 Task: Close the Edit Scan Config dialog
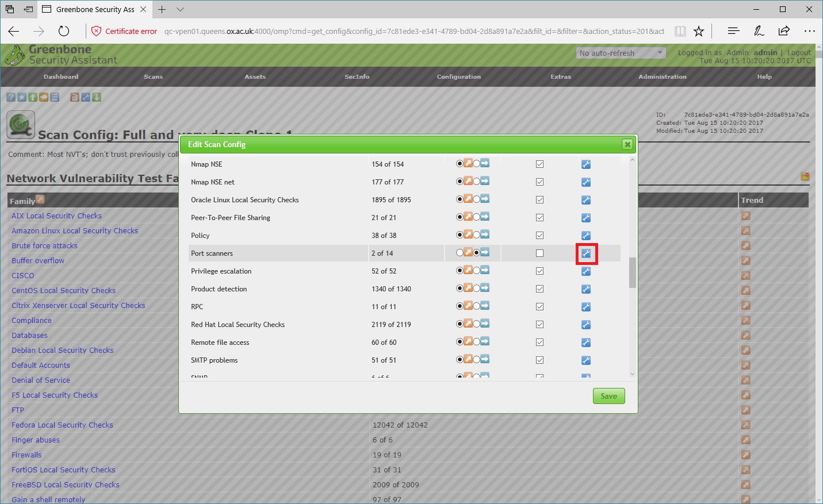pyautogui.click(x=627, y=144)
